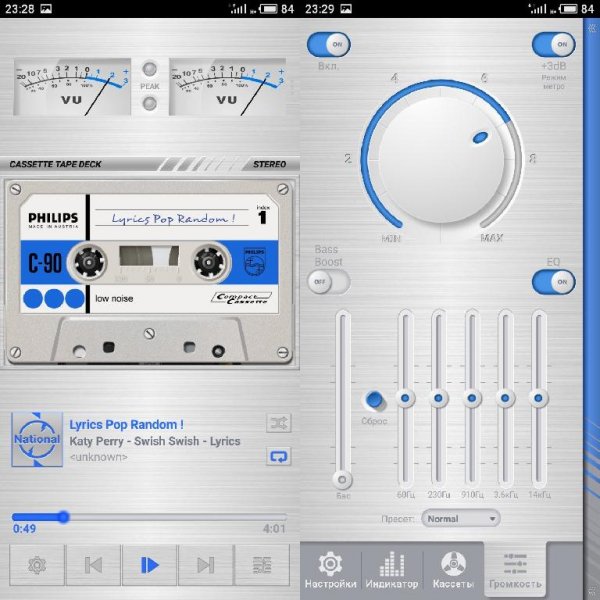The image size is (600, 600).
Task: Click the 3.6кГц equalizer slider handle
Action: click(505, 398)
